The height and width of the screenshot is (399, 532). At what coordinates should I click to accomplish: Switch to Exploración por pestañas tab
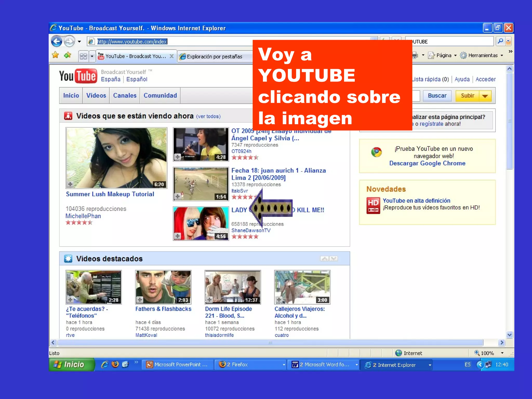215,56
